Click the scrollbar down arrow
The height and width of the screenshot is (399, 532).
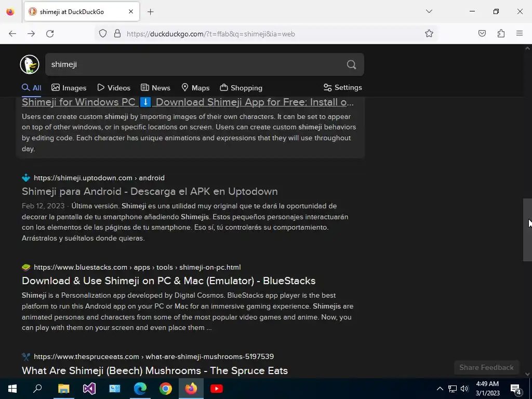point(527,374)
